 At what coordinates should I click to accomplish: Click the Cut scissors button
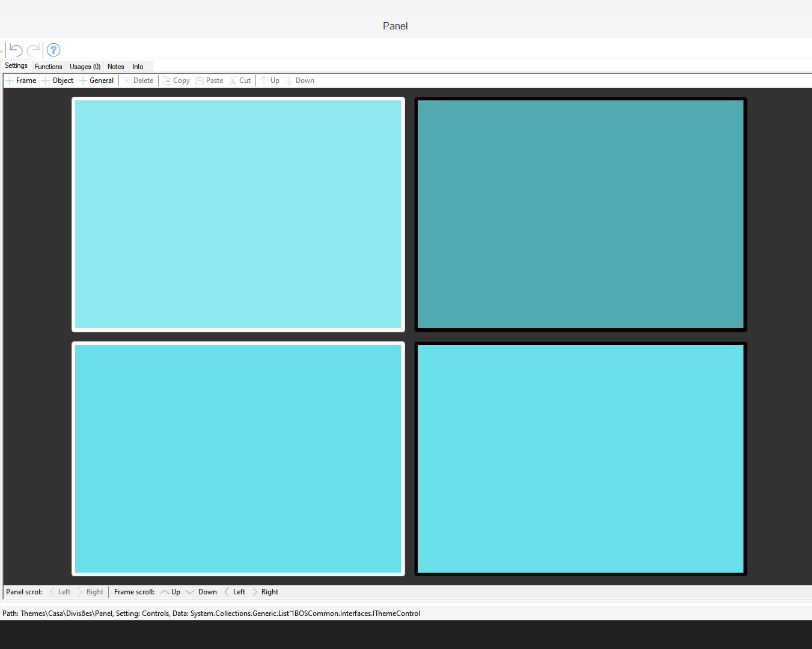tap(240, 81)
